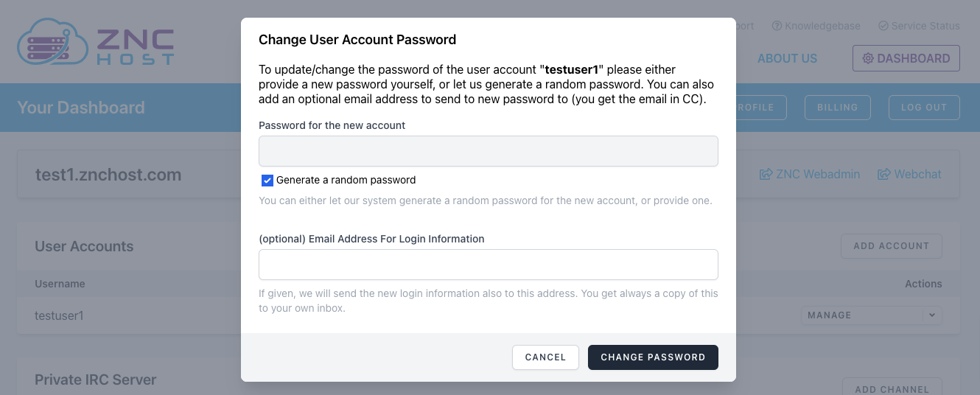Expand the Manage dropdown for testuser1

point(931,315)
